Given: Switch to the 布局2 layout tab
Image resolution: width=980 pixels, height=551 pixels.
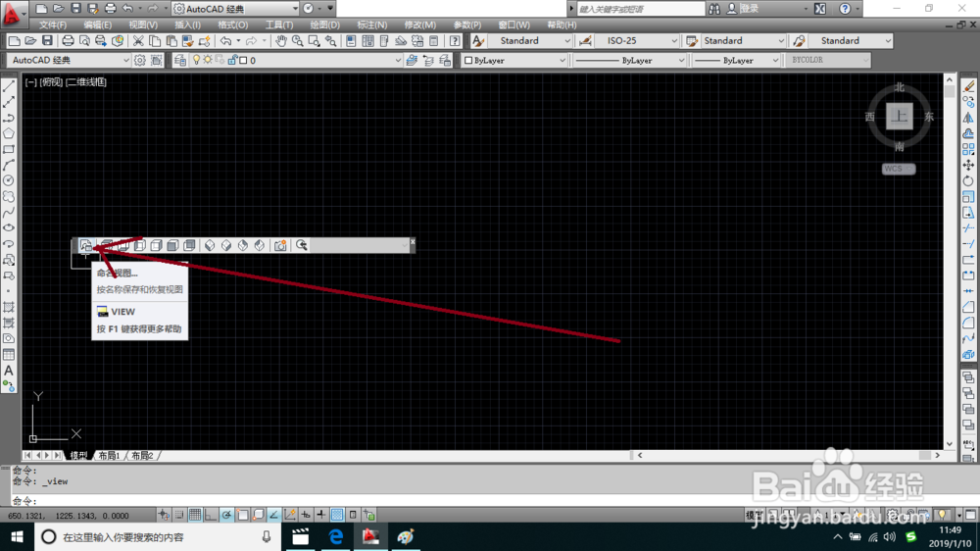Looking at the screenshot, I should point(142,455).
